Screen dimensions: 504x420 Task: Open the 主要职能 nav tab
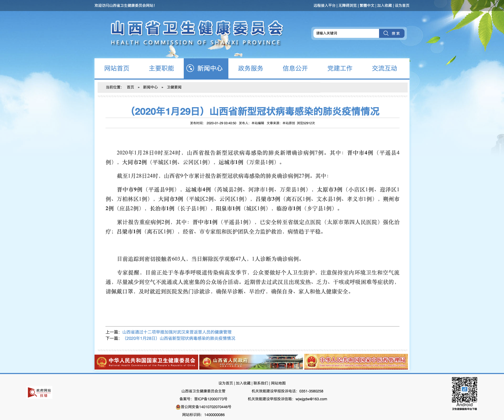(161, 68)
